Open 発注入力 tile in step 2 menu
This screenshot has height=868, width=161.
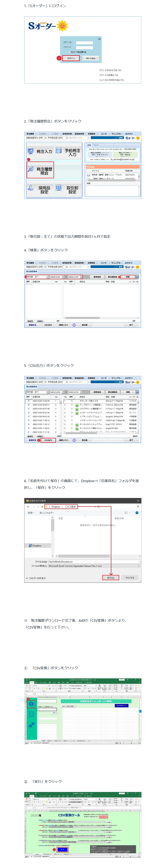(40, 152)
